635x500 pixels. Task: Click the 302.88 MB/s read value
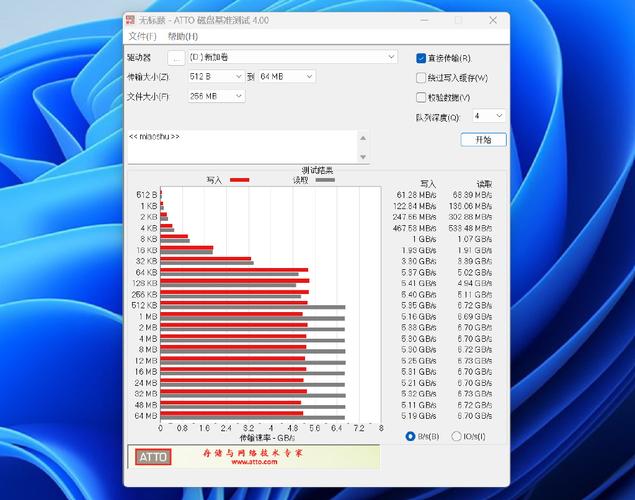coord(471,217)
